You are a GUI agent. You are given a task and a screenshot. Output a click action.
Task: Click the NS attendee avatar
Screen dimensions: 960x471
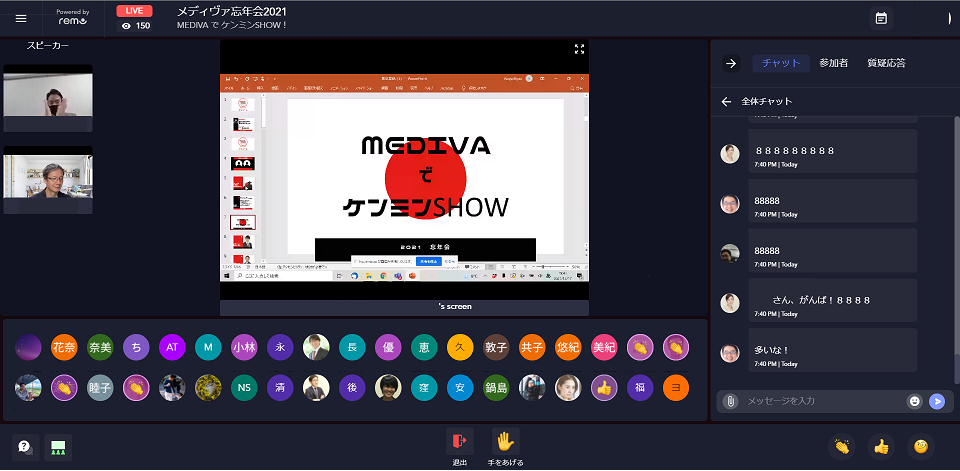pyautogui.click(x=244, y=388)
